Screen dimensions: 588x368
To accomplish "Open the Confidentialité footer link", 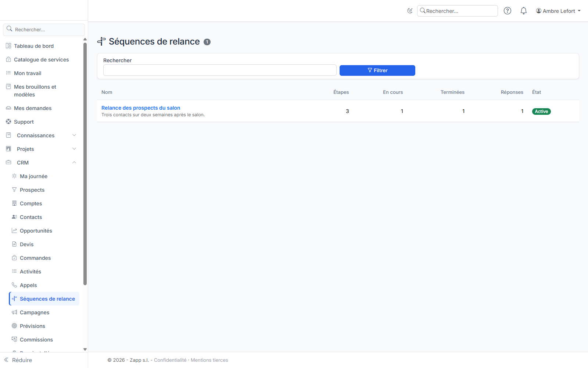I will coord(170,360).
